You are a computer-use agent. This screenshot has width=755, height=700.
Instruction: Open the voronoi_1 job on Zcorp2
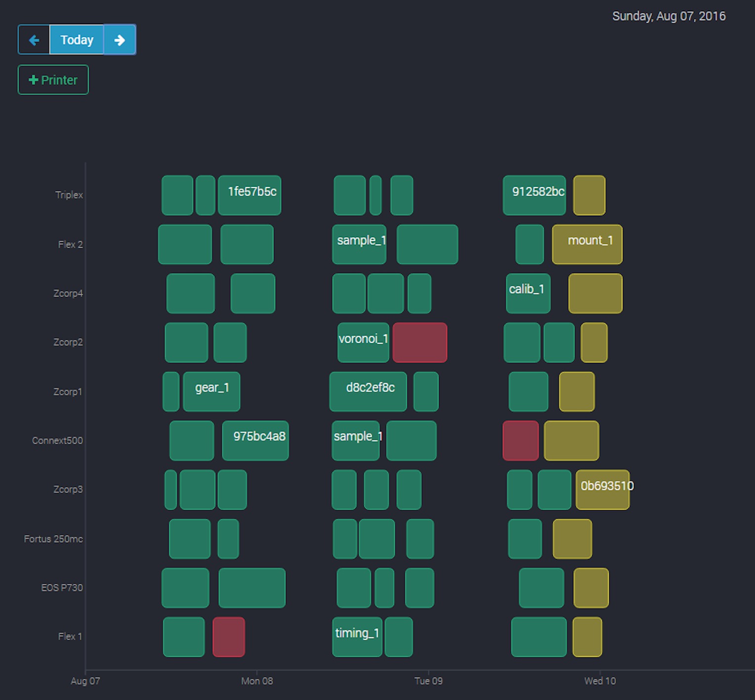[x=363, y=342]
